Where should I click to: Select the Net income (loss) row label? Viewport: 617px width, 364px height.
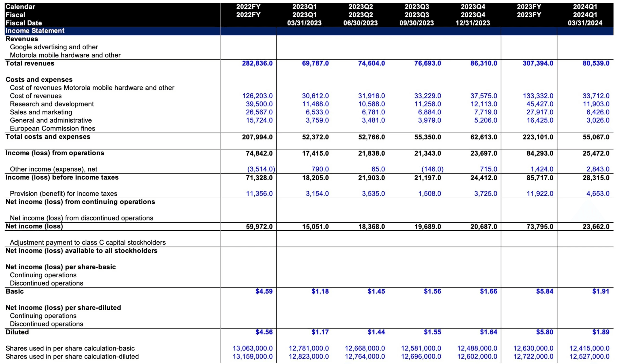tap(34, 226)
